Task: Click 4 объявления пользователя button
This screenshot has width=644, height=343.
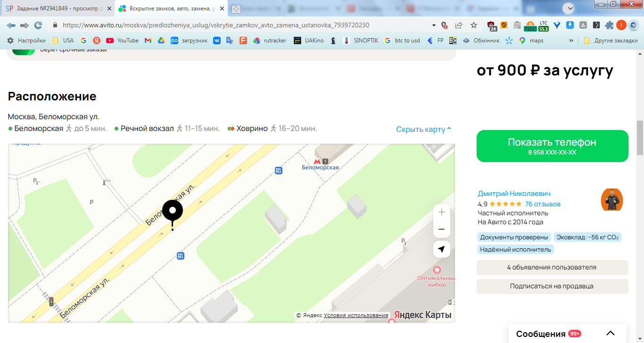Action: coord(552,267)
